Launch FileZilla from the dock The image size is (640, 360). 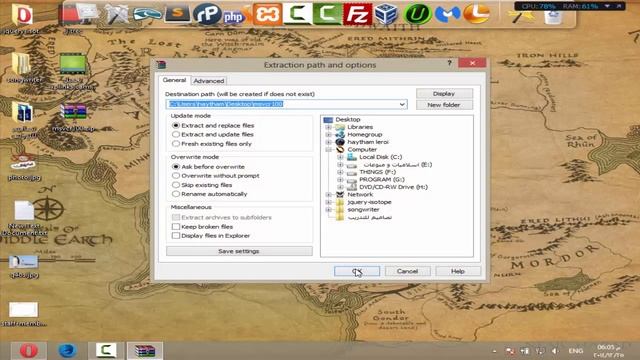357,14
